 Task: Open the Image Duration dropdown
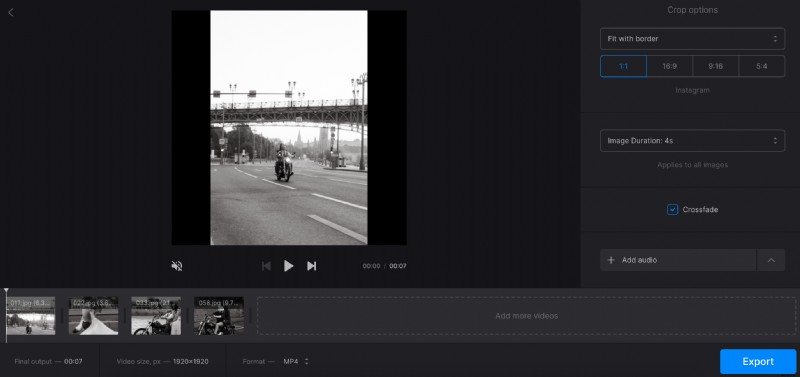(x=692, y=140)
